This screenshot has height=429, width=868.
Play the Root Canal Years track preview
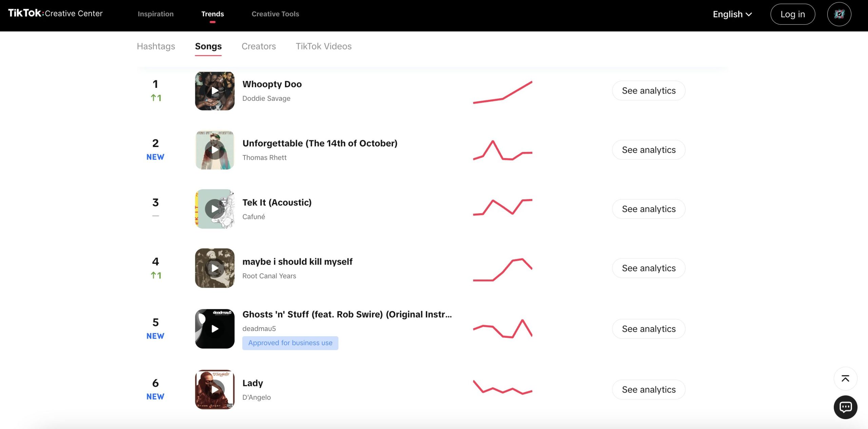click(x=215, y=268)
